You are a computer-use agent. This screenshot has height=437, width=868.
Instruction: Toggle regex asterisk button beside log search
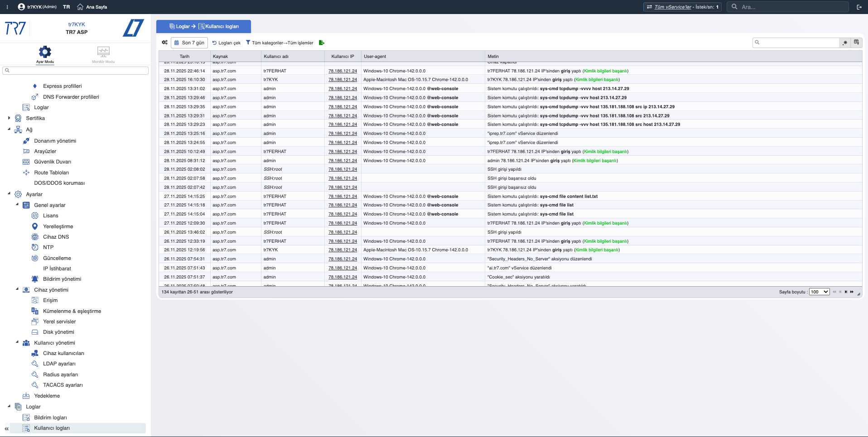(x=845, y=43)
